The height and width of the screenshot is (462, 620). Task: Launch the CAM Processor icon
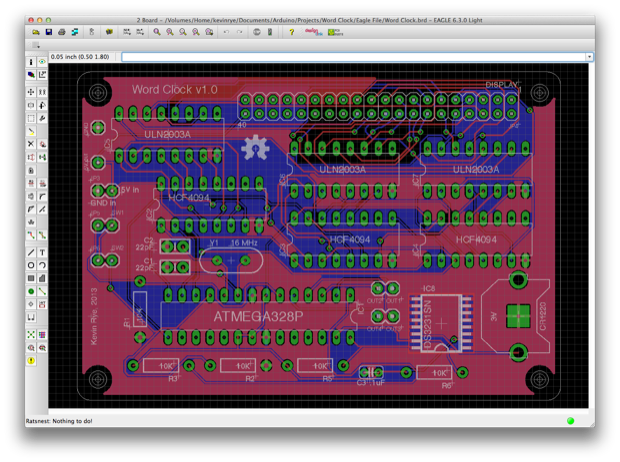point(75,32)
